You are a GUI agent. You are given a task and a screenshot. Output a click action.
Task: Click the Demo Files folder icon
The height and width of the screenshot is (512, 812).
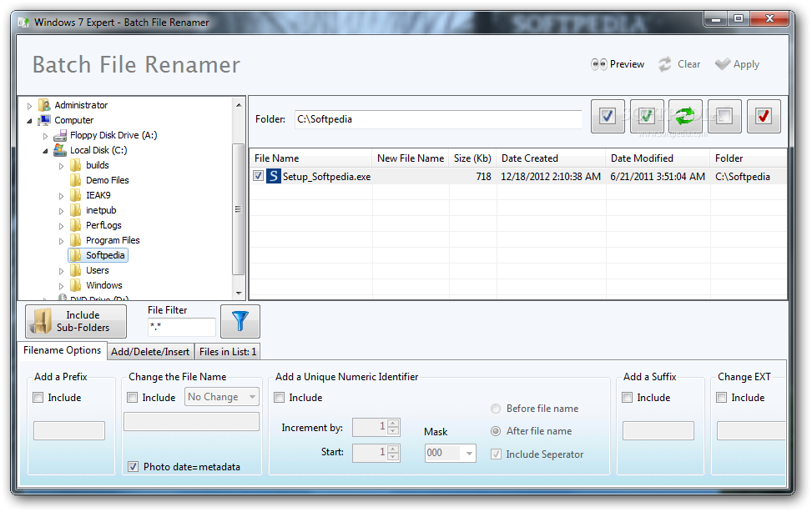coord(76,180)
